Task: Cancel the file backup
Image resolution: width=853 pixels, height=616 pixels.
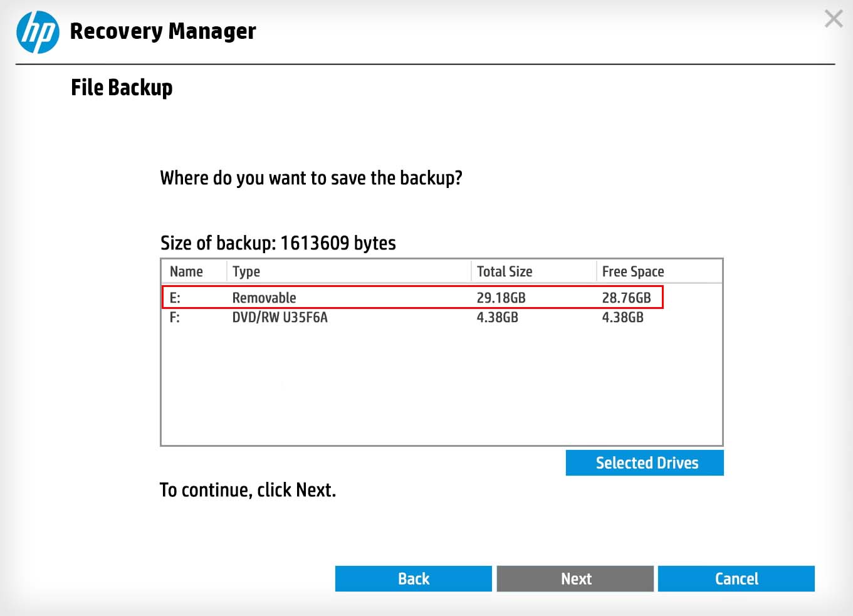Action: tap(736, 578)
